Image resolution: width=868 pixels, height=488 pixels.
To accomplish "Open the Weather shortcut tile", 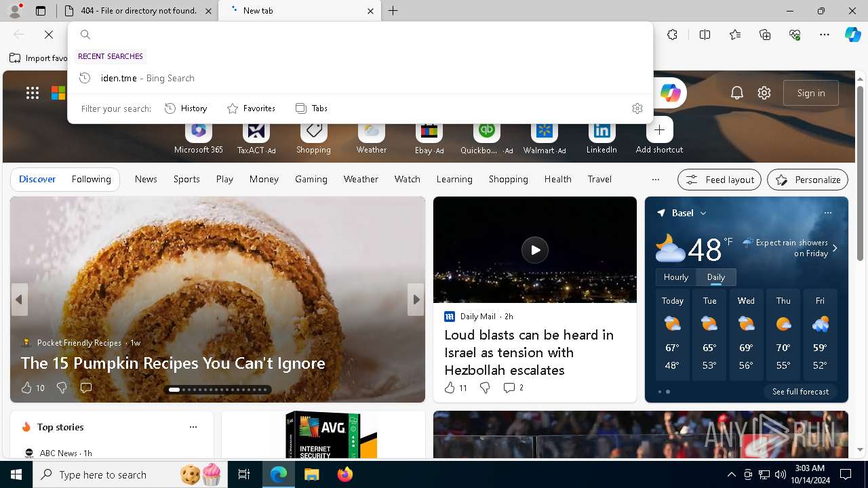I will (372, 138).
